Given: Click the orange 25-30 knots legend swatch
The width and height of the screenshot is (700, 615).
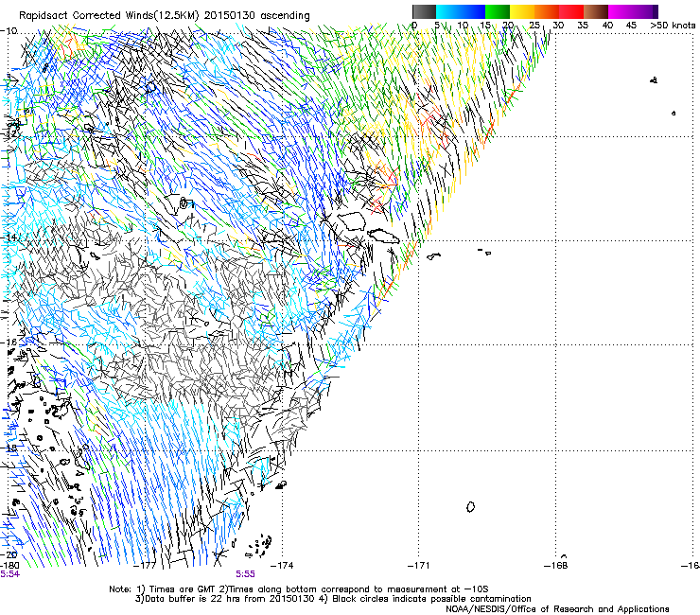Looking at the screenshot, I should click(x=547, y=11).
